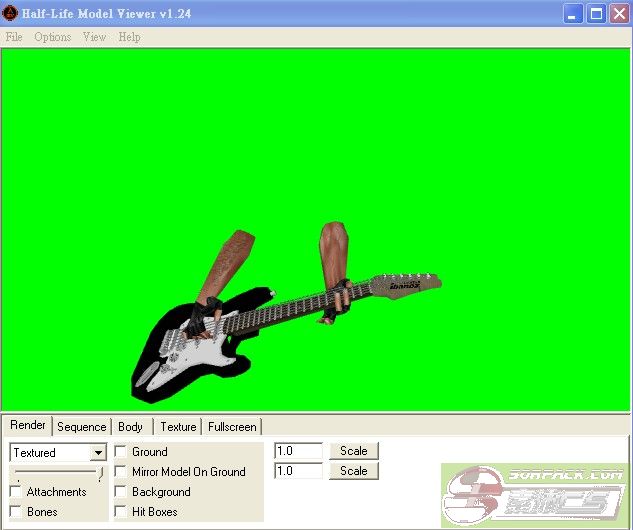Click the transparency slider below Textured
This screenshot has width=633, height=530.
click(x=56, y=471)
